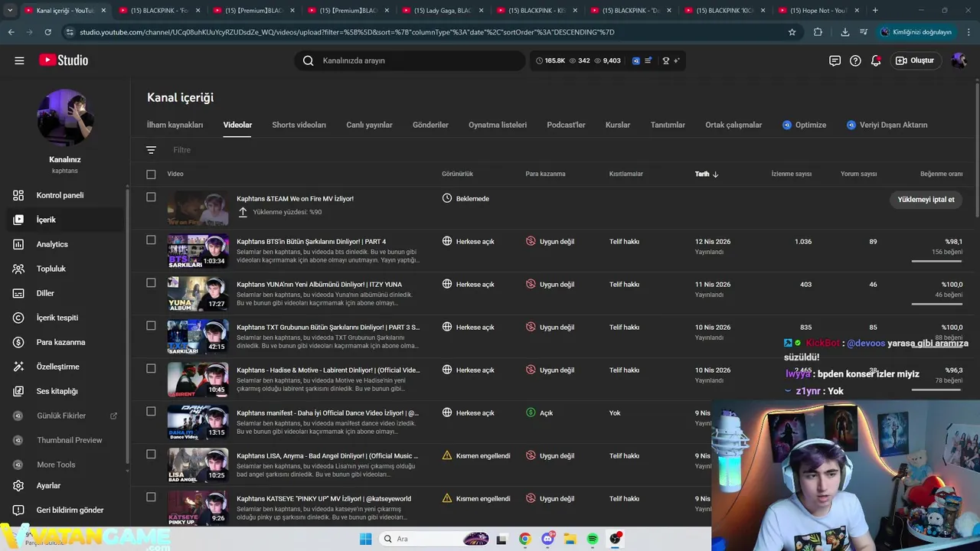Open the send feedback comment icon in header

click(x=835, y=60)
